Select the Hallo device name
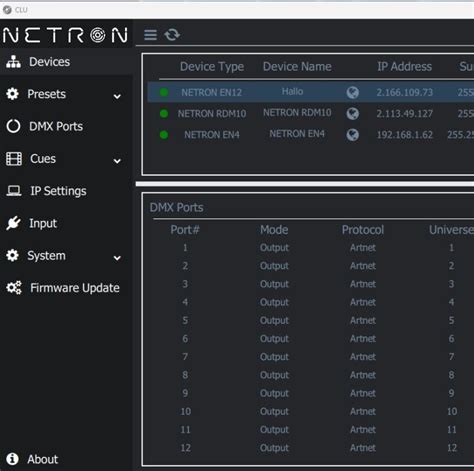The image size is (474, 471). pos(292,91)
